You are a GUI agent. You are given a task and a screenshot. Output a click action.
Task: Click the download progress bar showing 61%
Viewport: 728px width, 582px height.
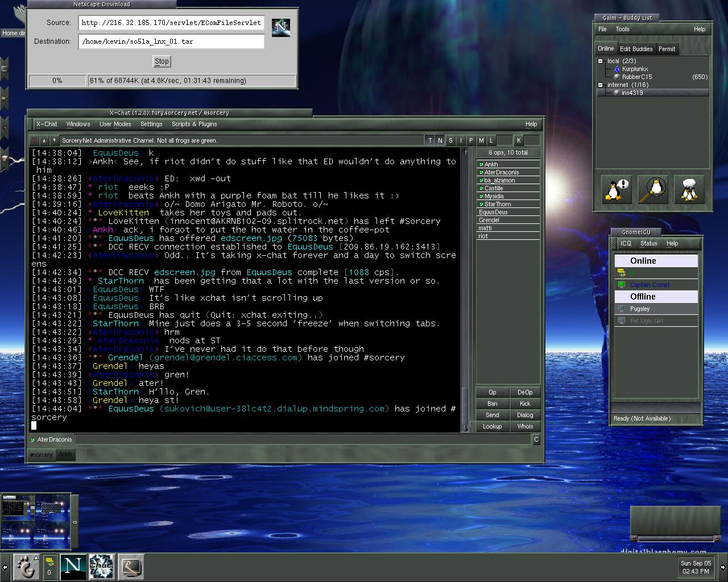pos(192,81)
